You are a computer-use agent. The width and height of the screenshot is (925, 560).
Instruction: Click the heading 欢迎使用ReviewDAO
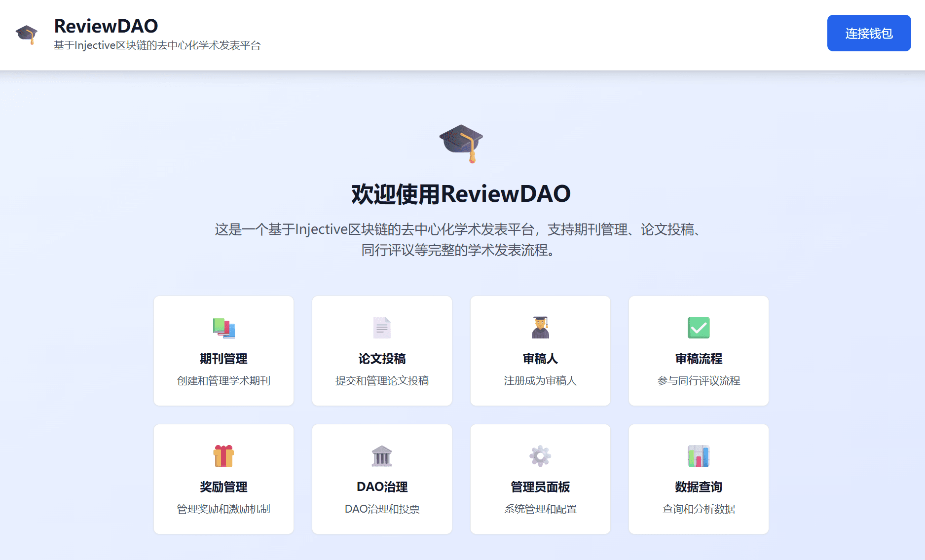[x=461, y=194]
